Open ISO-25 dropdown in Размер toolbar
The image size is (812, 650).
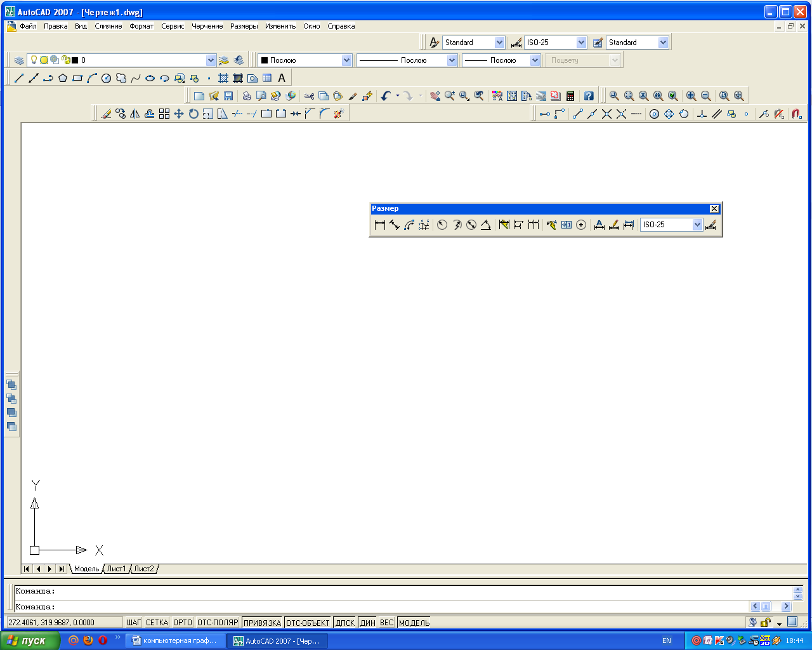click(x=697, y=225)
